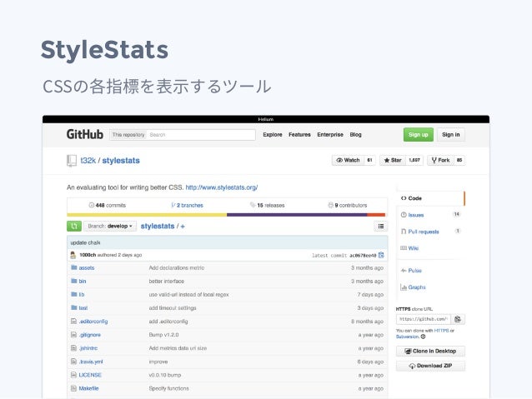Screen dimensions: 532x399
Task: Switch clone URL to Subversion link
Action: click(x=407, y=337)
